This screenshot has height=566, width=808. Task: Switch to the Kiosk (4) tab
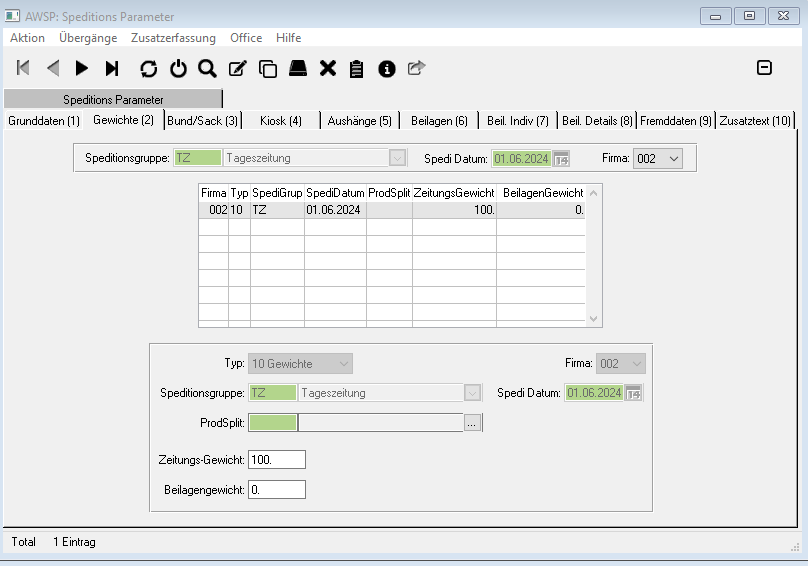click(281, 121)
